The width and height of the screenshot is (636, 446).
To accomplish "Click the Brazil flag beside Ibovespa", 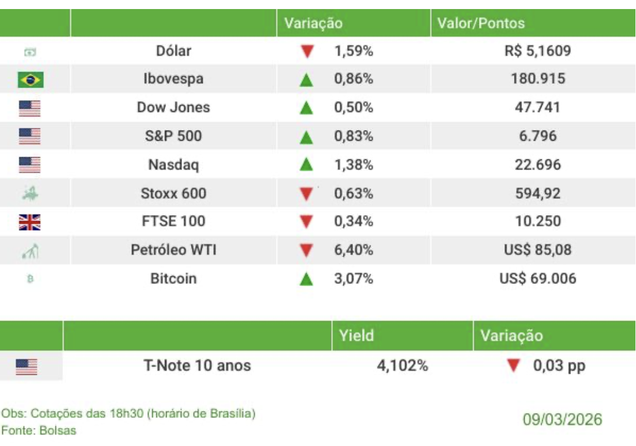I will 30,79.
